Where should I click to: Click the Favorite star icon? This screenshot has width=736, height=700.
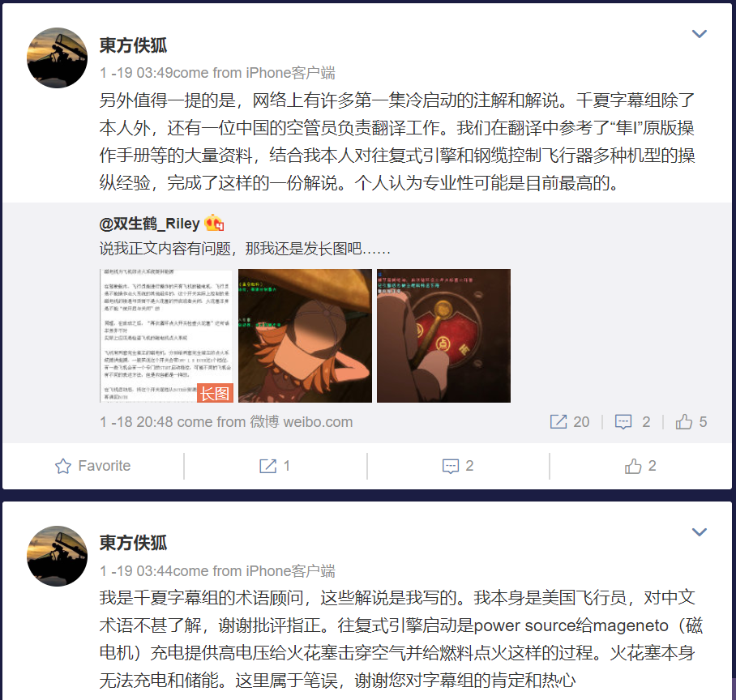pyautogui.click(x=63, y=466)
